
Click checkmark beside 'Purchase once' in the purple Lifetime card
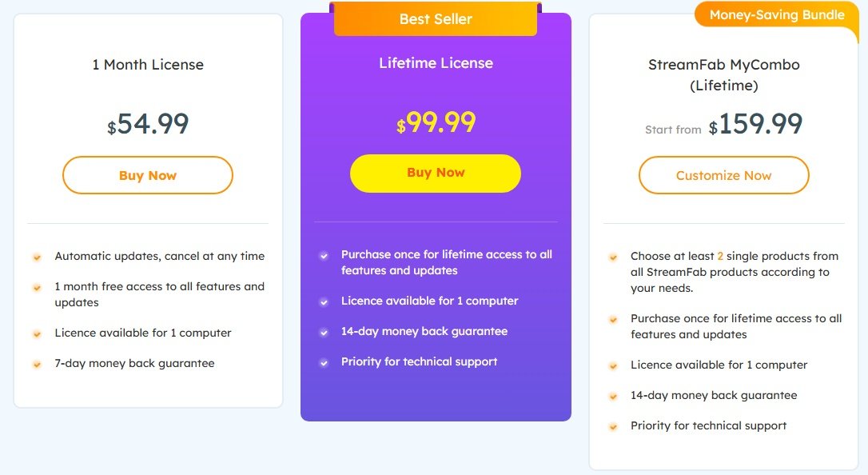pyautogui.click(x=324, y=256)
